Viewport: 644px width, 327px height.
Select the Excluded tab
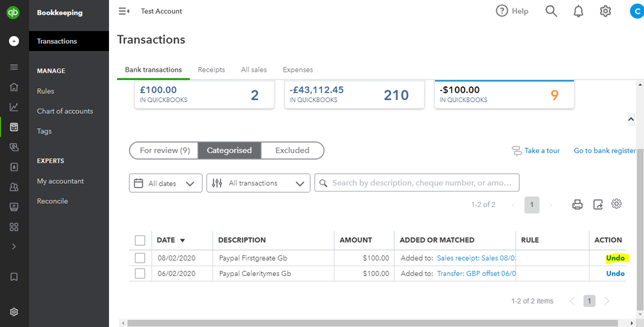pos(292,150)
